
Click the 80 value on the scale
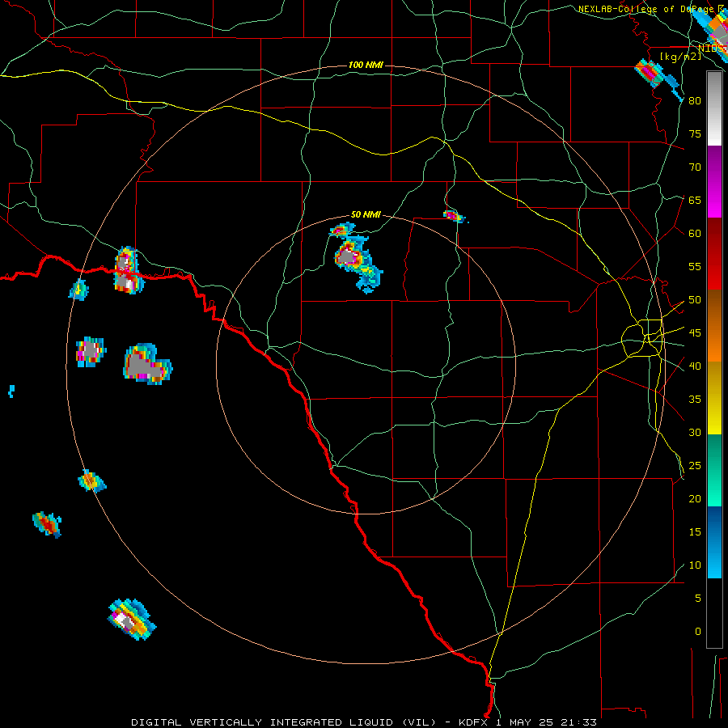tap(695, 101)
